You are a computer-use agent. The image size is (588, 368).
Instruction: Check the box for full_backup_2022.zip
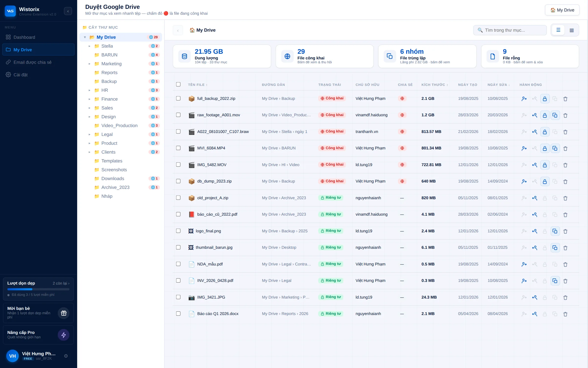point(178,98)
